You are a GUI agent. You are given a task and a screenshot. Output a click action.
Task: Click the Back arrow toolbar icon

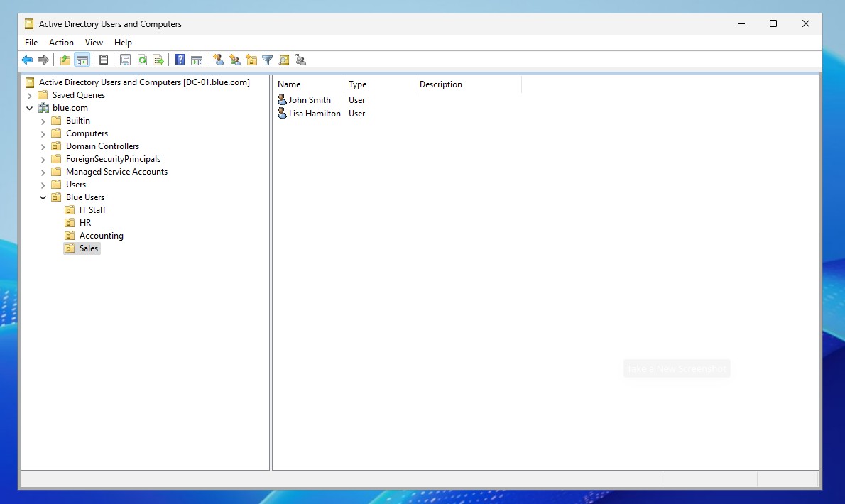click(x=27, y=60)
